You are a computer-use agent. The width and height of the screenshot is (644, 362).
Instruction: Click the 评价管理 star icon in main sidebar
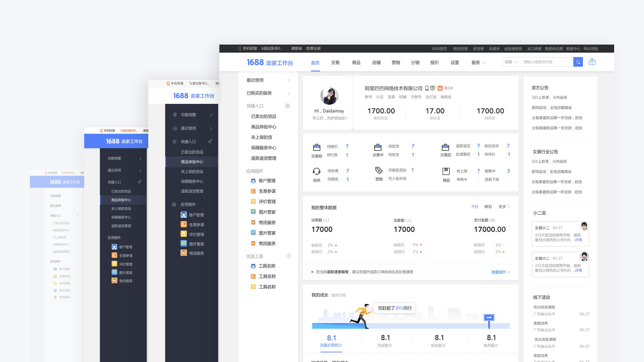pos(253,202)
